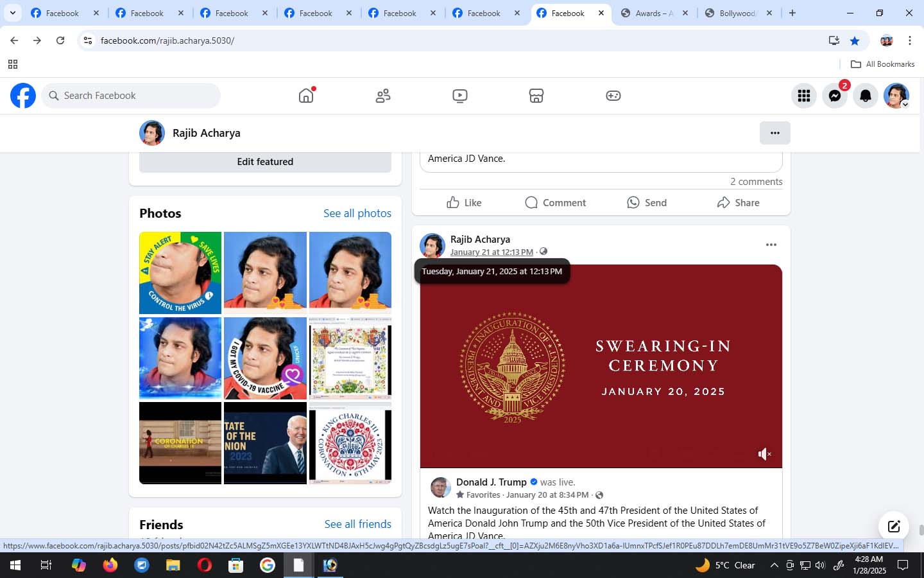Open File Explorer from taskbar
This screenshot has height=578, width=924.
pyautogui.click(x=173, y=565)
